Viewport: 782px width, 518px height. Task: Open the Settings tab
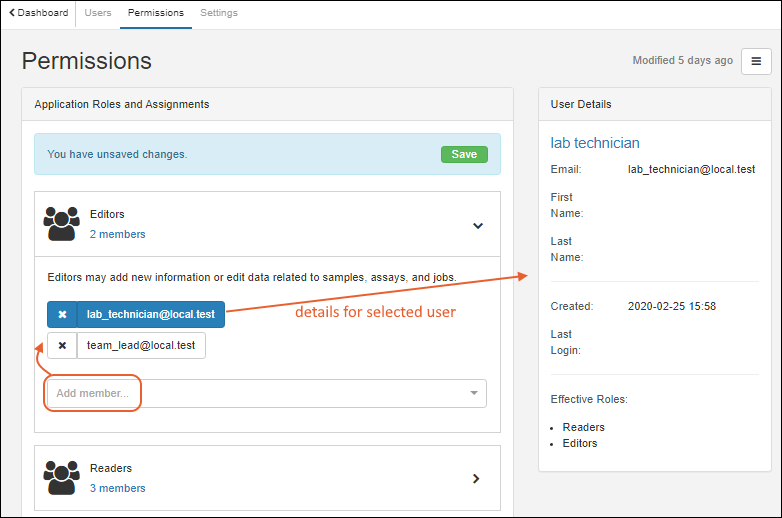(219, 13)
